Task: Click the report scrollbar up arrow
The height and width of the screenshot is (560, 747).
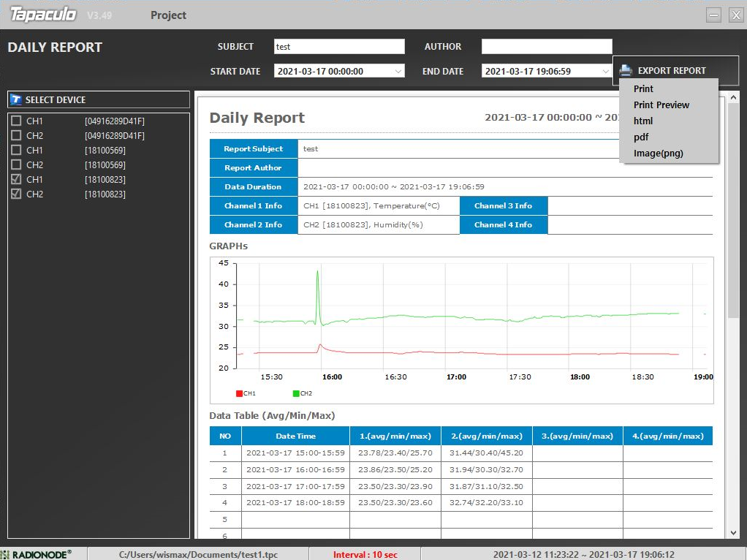Action: 733,98
